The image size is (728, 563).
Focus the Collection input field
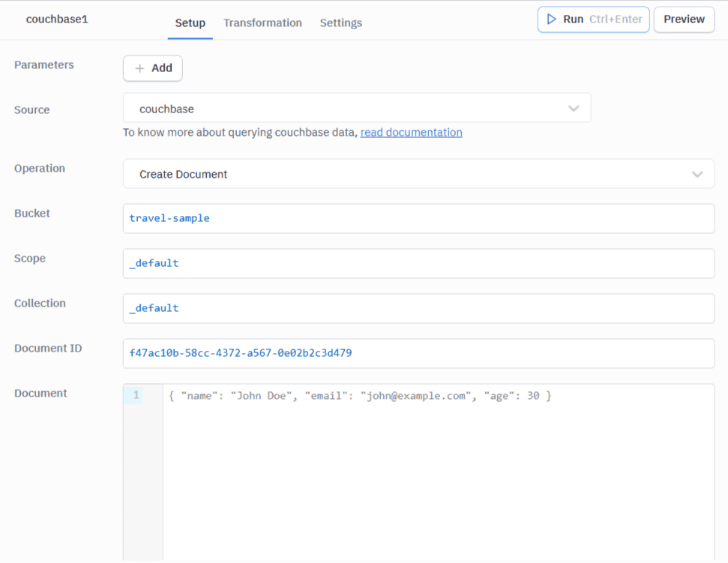418,308
